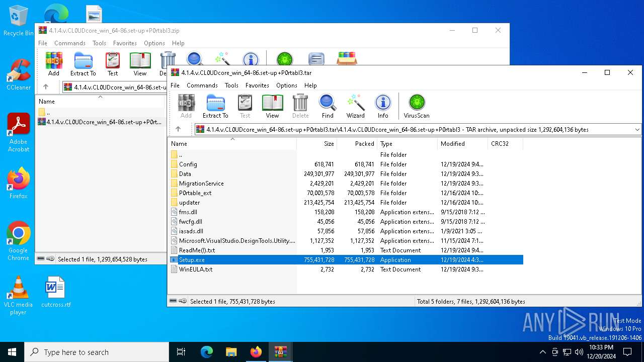Click Add icon in the tar window toolbar
The height and width of the screenshot is (362, 644).
click(x=186, y=106)
